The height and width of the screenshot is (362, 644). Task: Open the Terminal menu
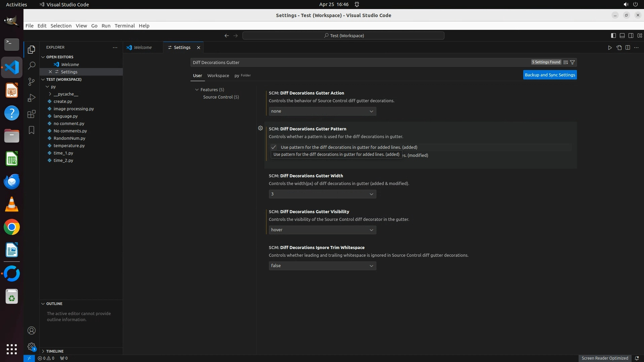(124, 26)
